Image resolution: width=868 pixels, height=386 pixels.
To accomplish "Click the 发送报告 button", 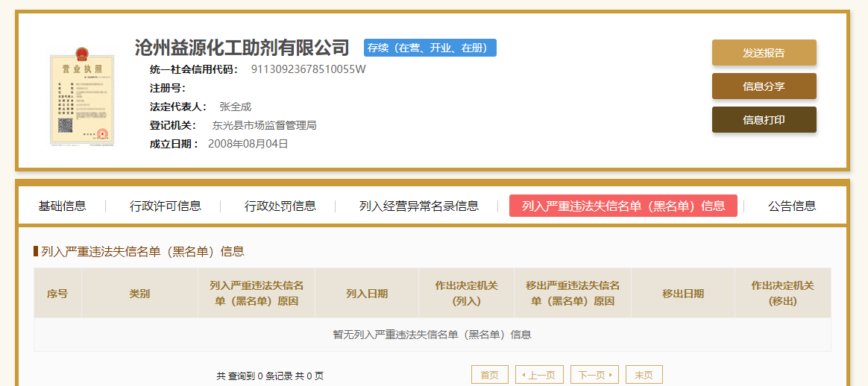I will click(764, 53).
